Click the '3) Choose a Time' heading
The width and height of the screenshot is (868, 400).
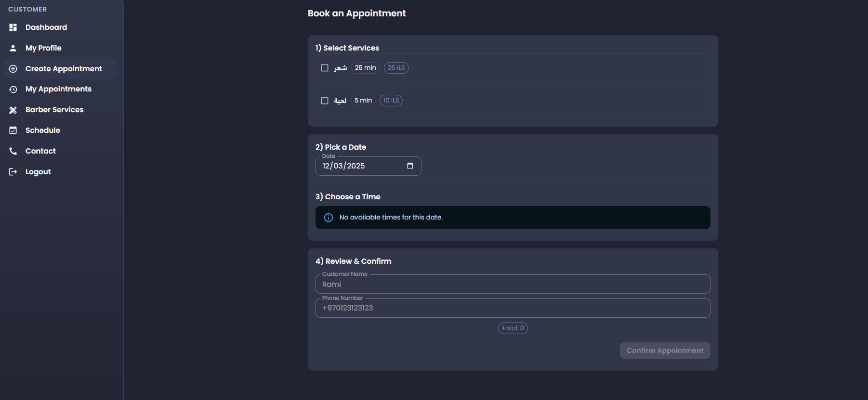(348, 197)
